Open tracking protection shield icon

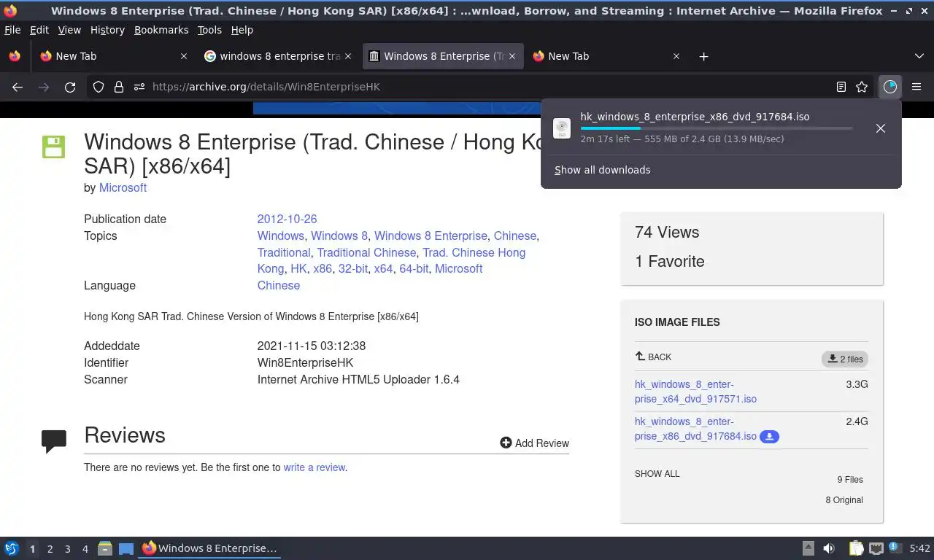tap(99, 87)
